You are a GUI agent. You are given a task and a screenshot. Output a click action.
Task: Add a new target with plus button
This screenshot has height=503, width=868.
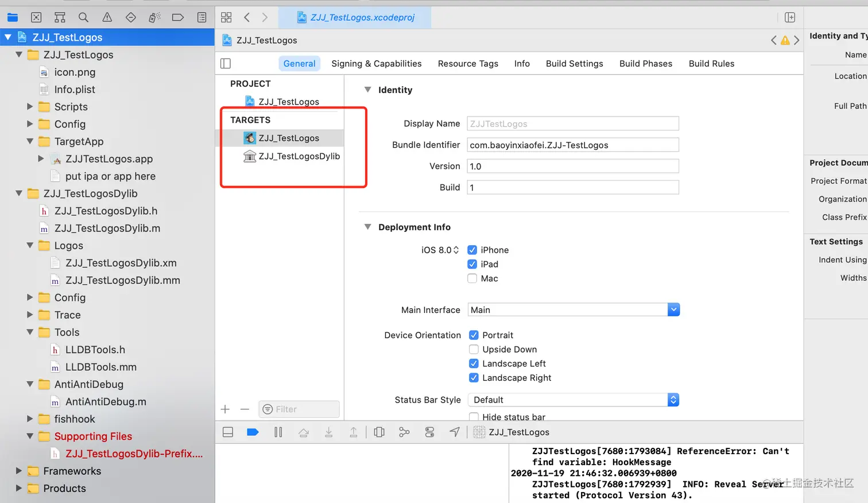[x=225, y=409]
